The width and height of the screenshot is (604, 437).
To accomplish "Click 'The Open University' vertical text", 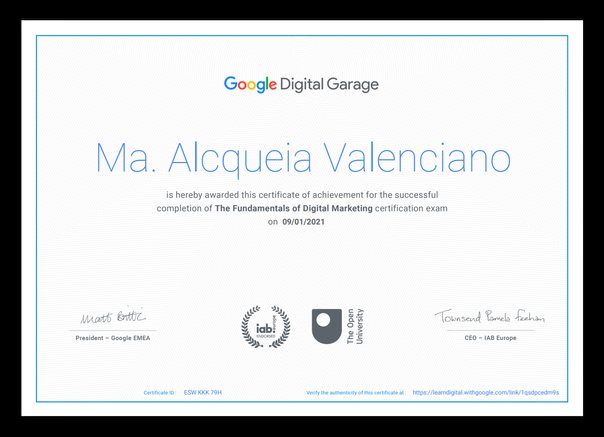I will click(x=355, y=326).
